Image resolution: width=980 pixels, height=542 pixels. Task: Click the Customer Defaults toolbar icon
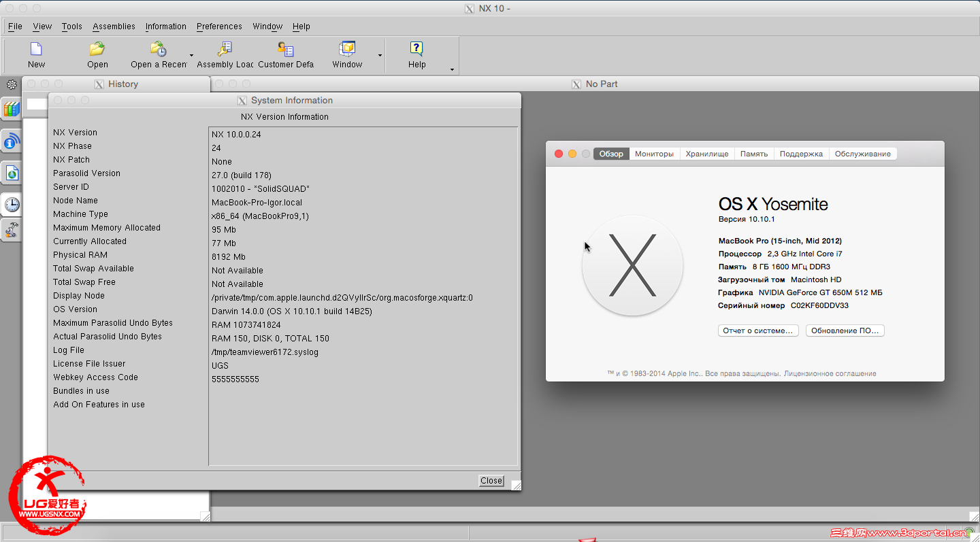pyautogui.click(x=286, y=49)
